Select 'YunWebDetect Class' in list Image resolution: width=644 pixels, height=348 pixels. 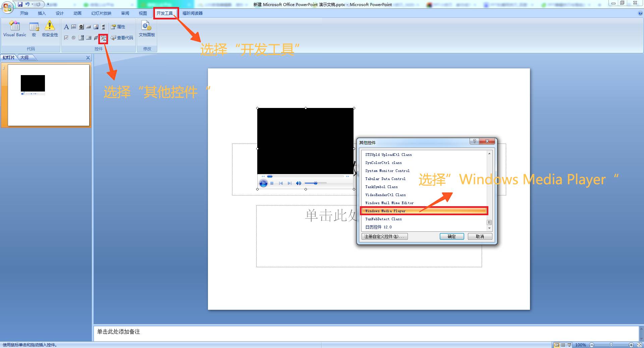coord(424,219)
